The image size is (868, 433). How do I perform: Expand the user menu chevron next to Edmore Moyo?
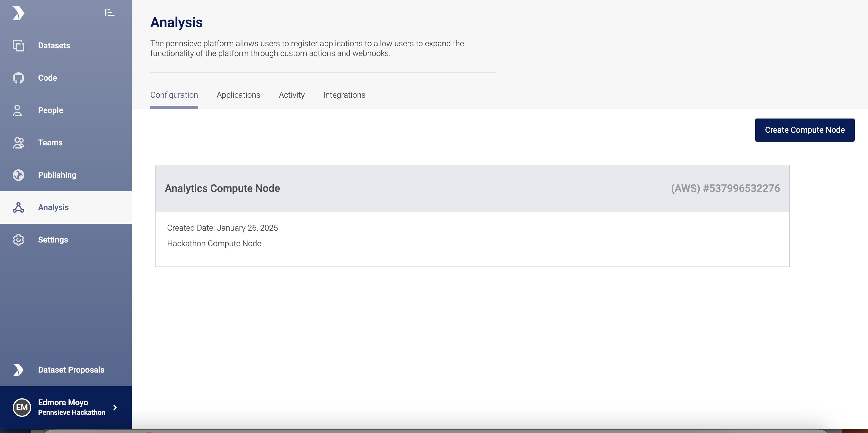[x=115, y=407]
